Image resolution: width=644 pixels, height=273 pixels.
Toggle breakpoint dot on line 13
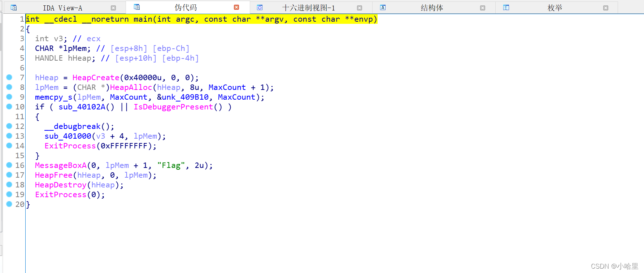(9, 136)
